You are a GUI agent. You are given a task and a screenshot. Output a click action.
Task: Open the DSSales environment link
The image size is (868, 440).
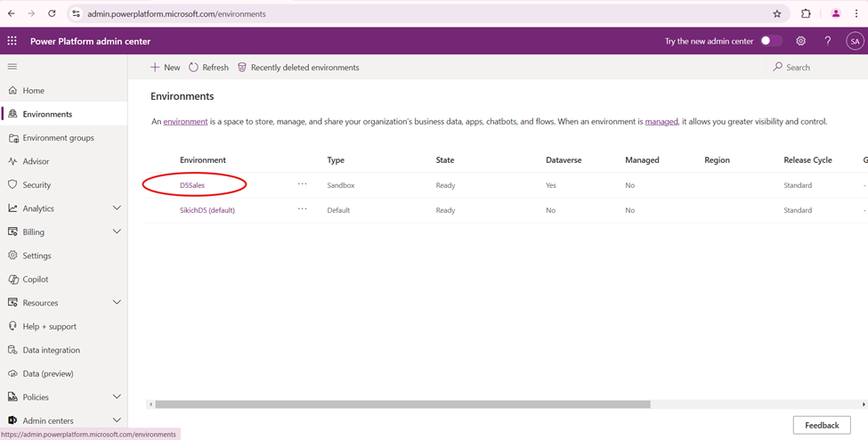192,185
